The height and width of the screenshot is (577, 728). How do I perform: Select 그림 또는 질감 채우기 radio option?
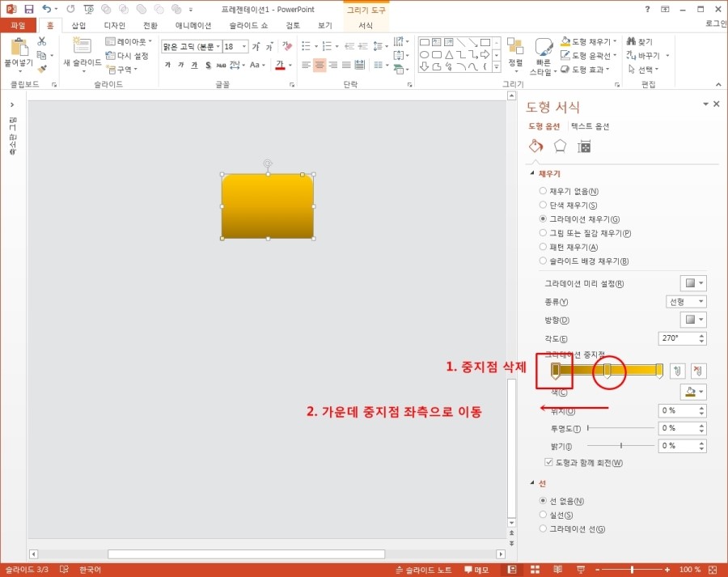[x=543, y=233]
